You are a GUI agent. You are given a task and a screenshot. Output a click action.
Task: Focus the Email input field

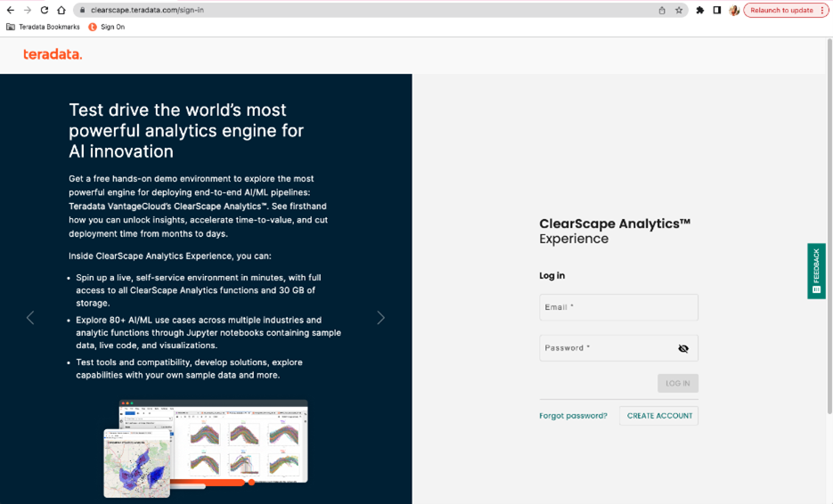coord(618,307)
